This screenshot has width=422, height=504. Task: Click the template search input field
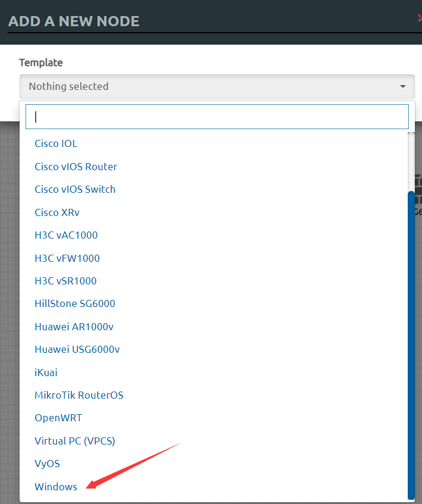217,117
